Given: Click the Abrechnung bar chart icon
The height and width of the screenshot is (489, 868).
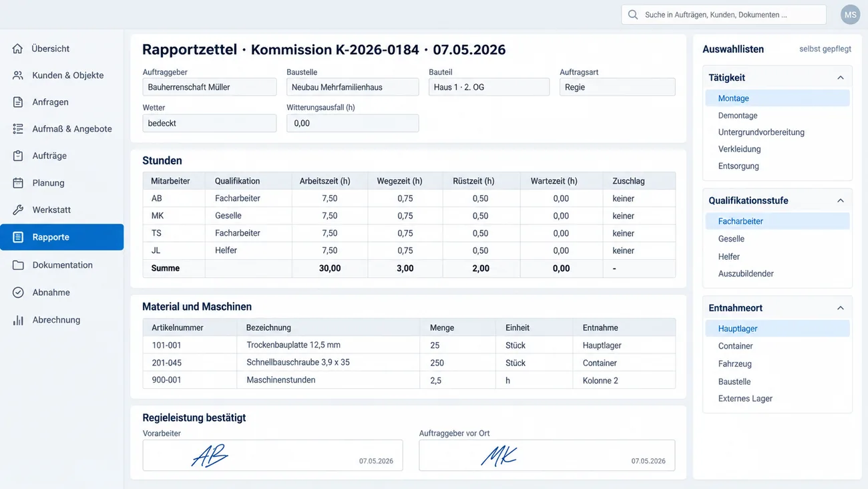Looking at the screenshot, I should tap(18, 320).
